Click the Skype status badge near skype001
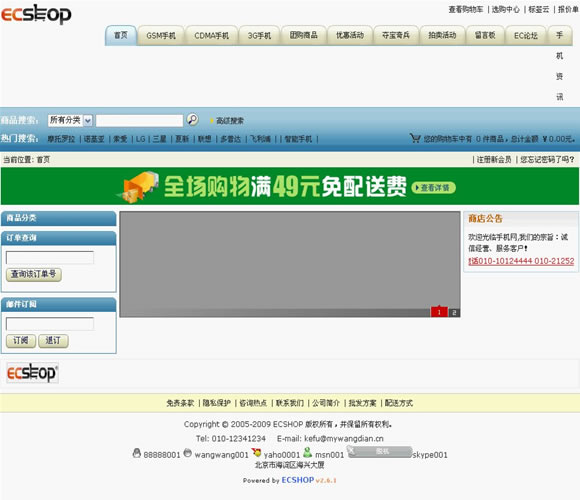580x500 pixels. (x=380, y=452)
